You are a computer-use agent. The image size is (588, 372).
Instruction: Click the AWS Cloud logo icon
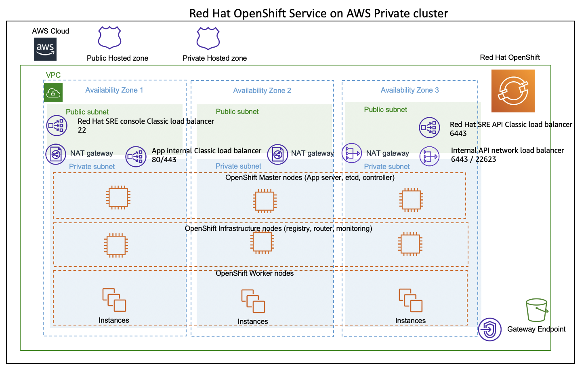(x=45, y=49)
